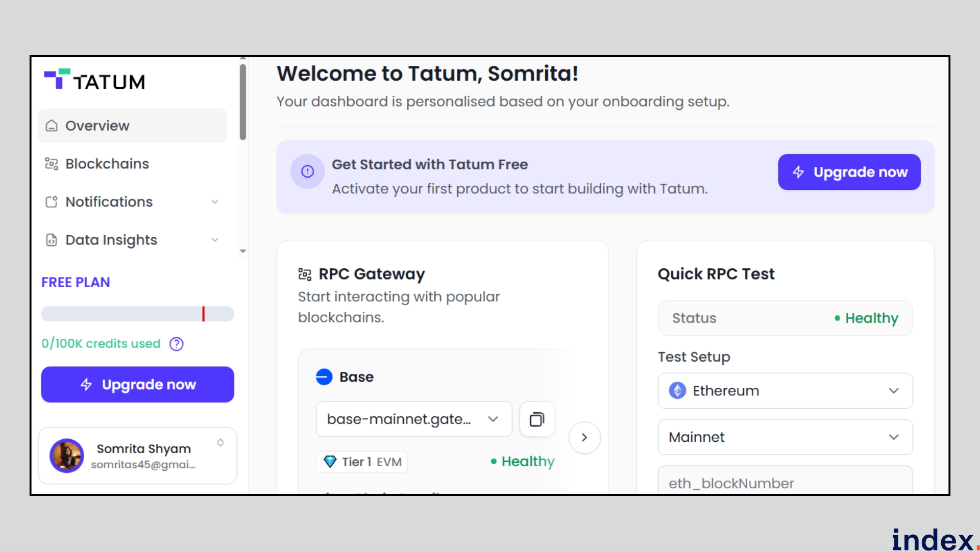980x551 pixels.
Task: Copy the base-mainnet gateway URL
Action: [536, 419]
